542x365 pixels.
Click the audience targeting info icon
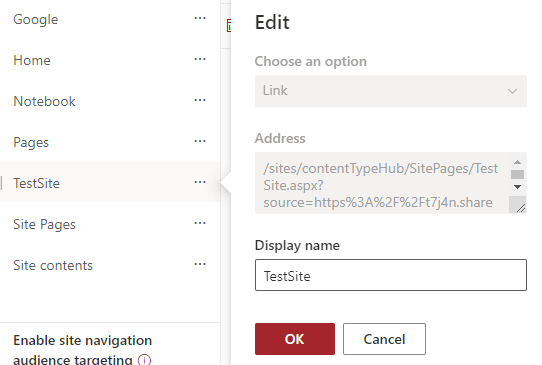144,360
